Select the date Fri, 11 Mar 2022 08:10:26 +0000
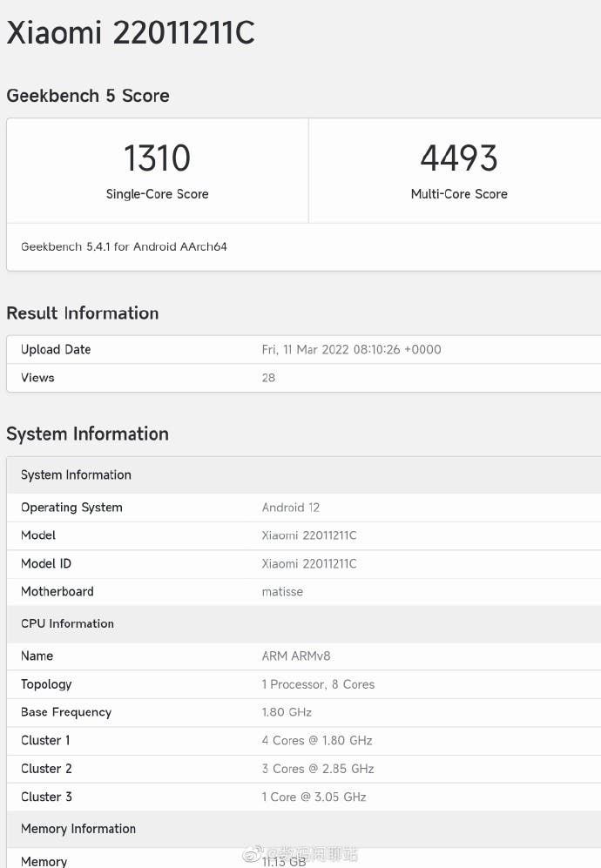The width and height of the screenshot is (601, 868). [x=352, y=350]
